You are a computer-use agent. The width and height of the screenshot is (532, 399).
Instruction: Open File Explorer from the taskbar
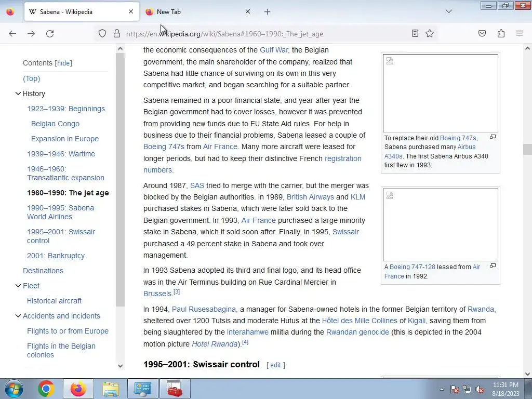pos(111,389)
